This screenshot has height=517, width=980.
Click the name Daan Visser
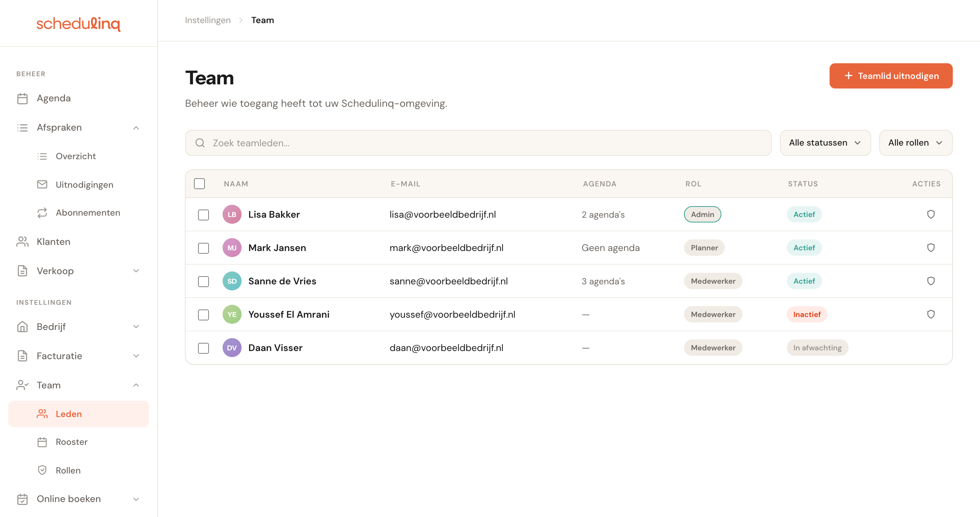275,348
